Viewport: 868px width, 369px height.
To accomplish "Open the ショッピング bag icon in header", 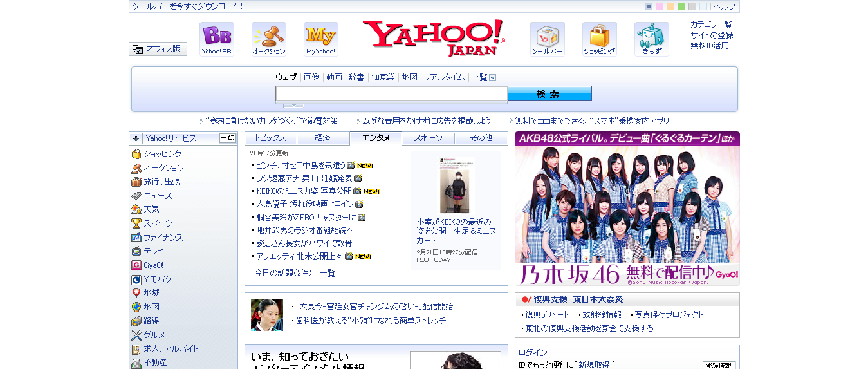I will coord(600,39).
